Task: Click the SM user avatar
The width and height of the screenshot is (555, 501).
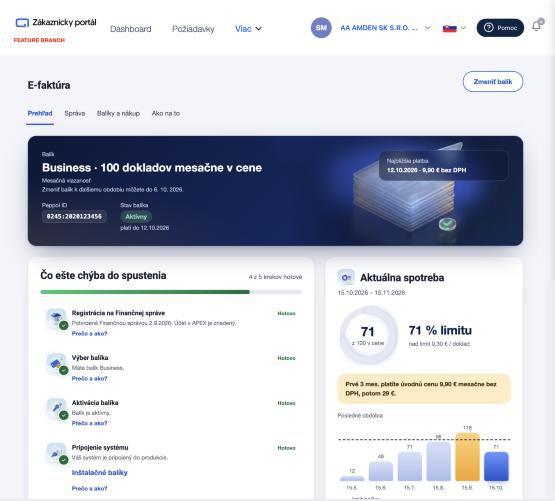Action: tap(321, 28)
